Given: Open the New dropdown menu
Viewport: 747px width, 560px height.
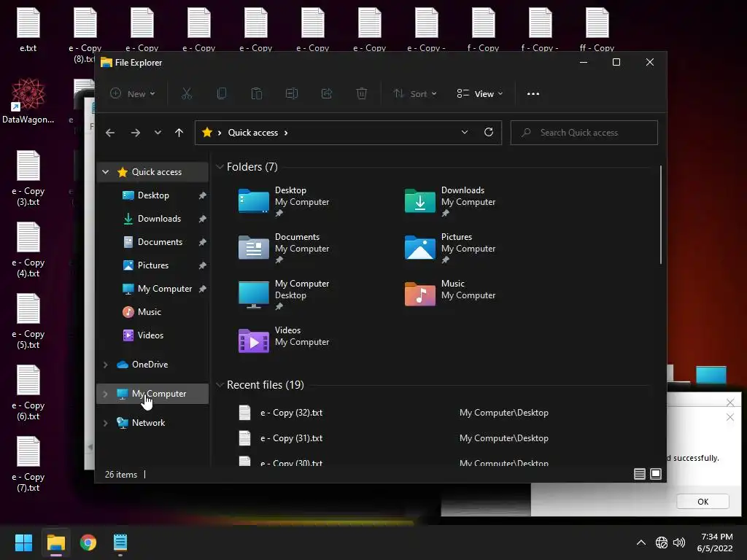Looking at the screenshot, I should pyautogui.click(x=133, y=94).
